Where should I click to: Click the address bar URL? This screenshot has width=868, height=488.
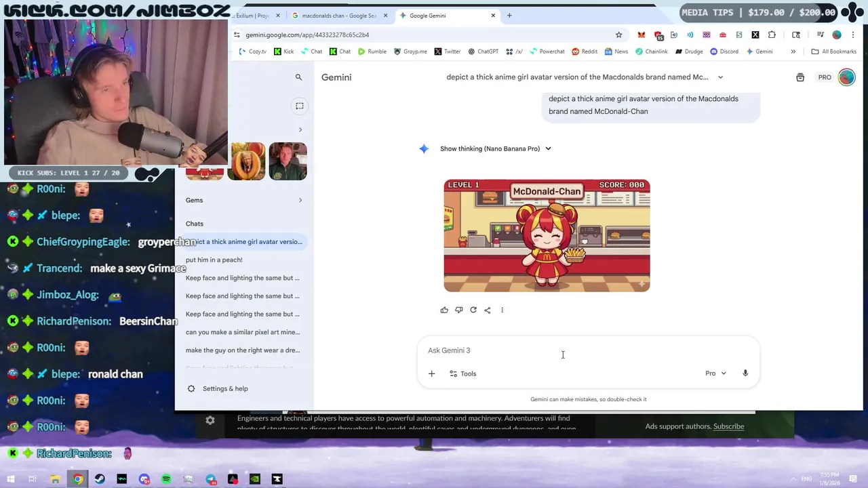pyautogui.click(x=308, y=35)
